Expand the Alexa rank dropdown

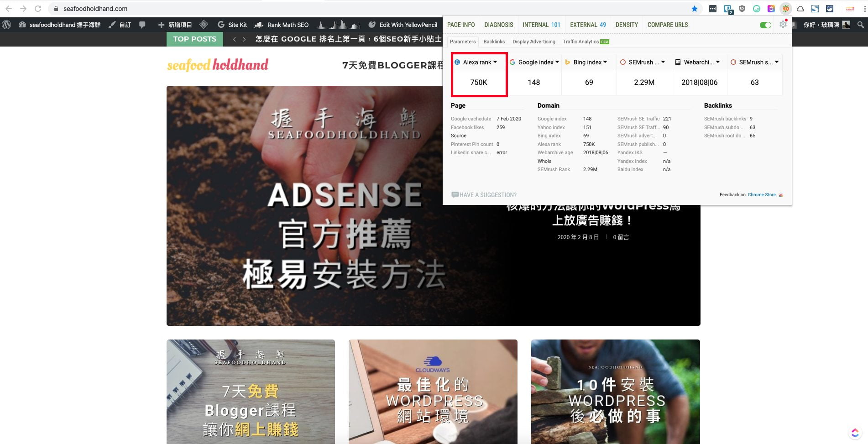[x=495, y=62]
